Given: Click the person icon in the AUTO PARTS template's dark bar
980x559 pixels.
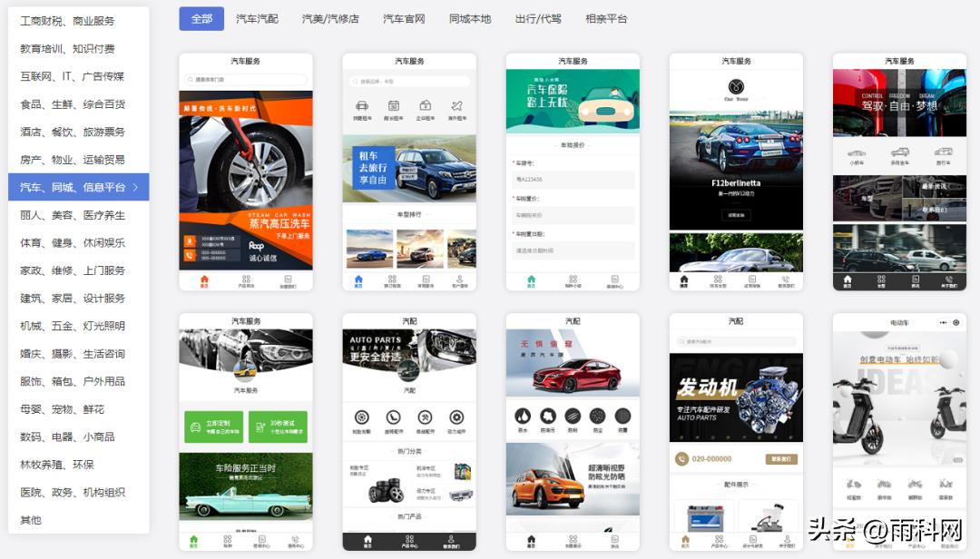Looking at the screenshot, I should [451, 539].
